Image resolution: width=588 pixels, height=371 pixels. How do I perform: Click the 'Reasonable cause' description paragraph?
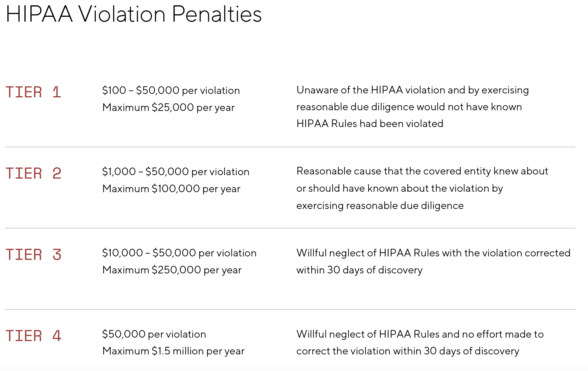pyautogui.click(x=422, y=188)
